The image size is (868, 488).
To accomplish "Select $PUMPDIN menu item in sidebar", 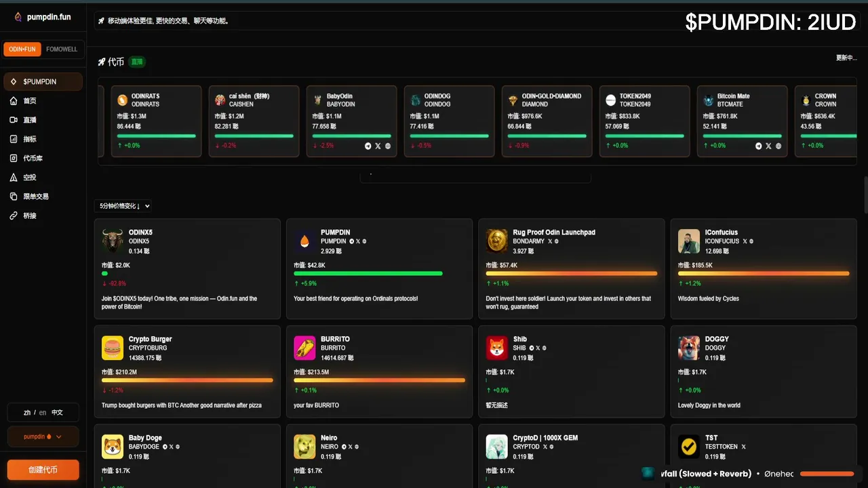I will [43, 81].
